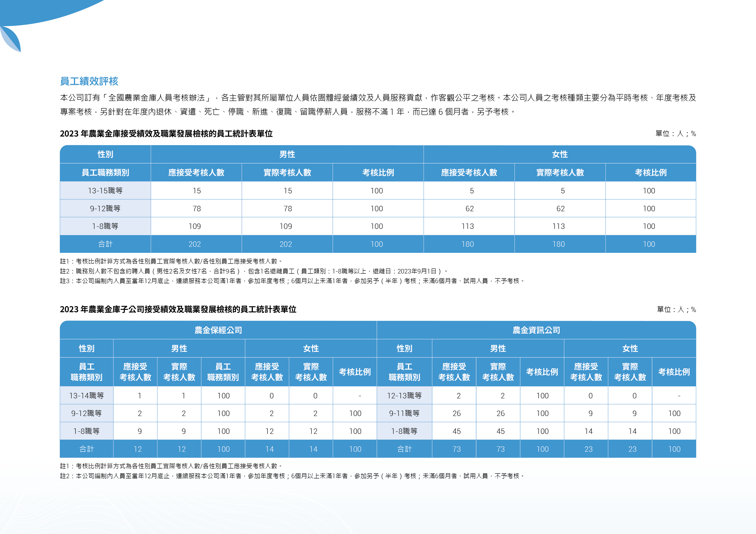Viewport: 756px width, 534px height.
Task: Click 農金資訊 male 應接受考核人數 value 45
Action: point(456,431)
